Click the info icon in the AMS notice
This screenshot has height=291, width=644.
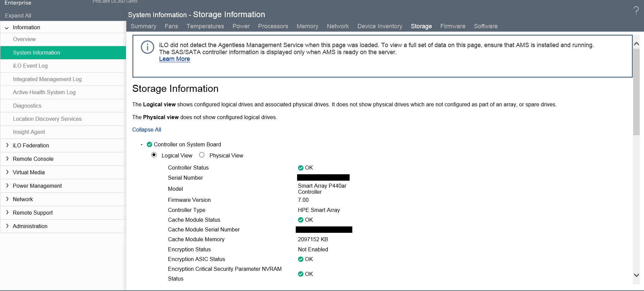pos(147,47)
